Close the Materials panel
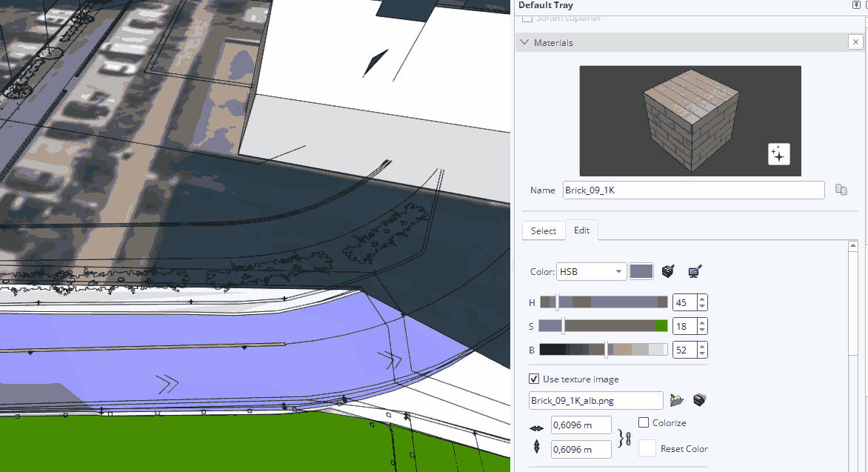 click(855, 42)
